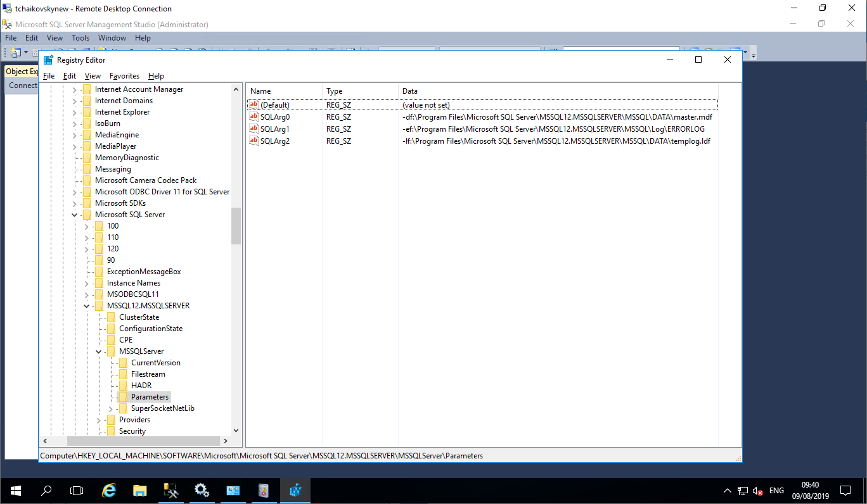Image resolution: width=867 pixels, height=504 pixels.
Task: Open Event Viewer taskbar icon
Action: 264,490
